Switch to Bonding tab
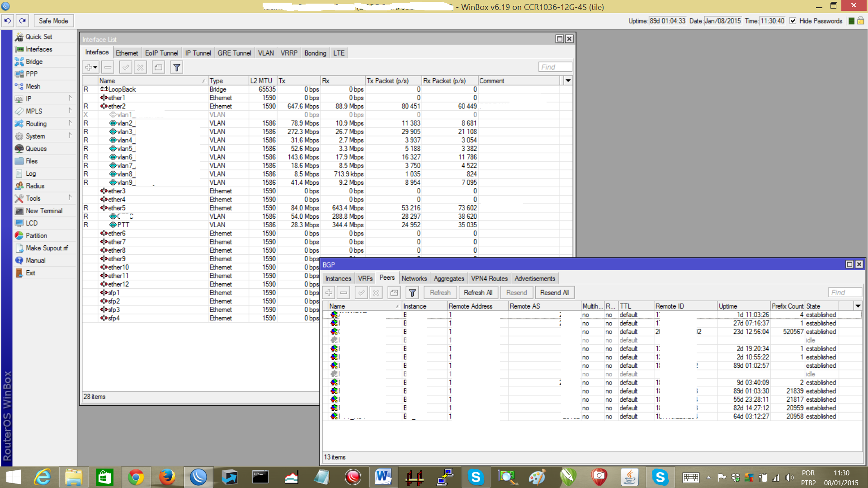 pos(315,53)
